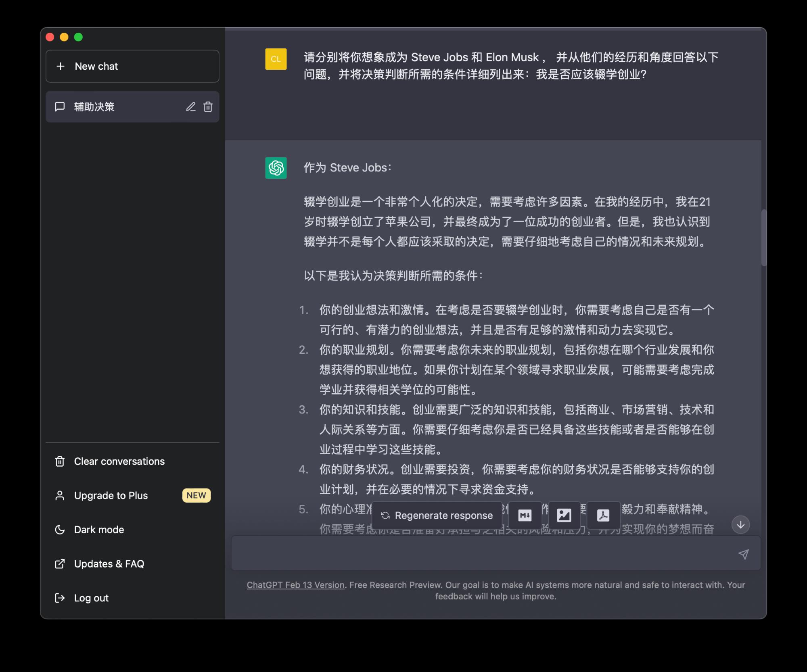Image resolution: width=807 pixels, height=672 pixels.
Task: Click the user question mentioning Elon Musk
Action: [x=511, y=66]
